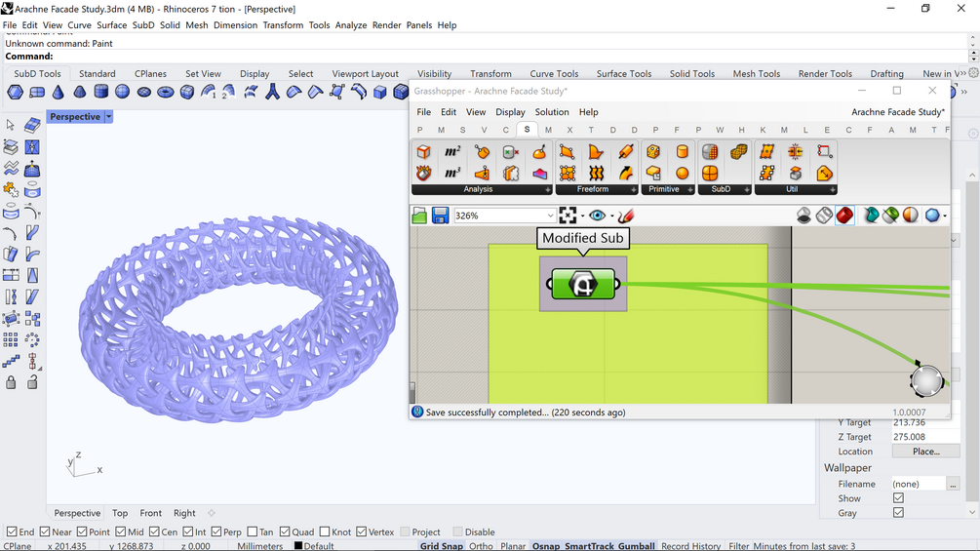Viewport: 980px width, 551px height.
Task: Click the lock icon in left sidebar
Action: coord(11,381)
